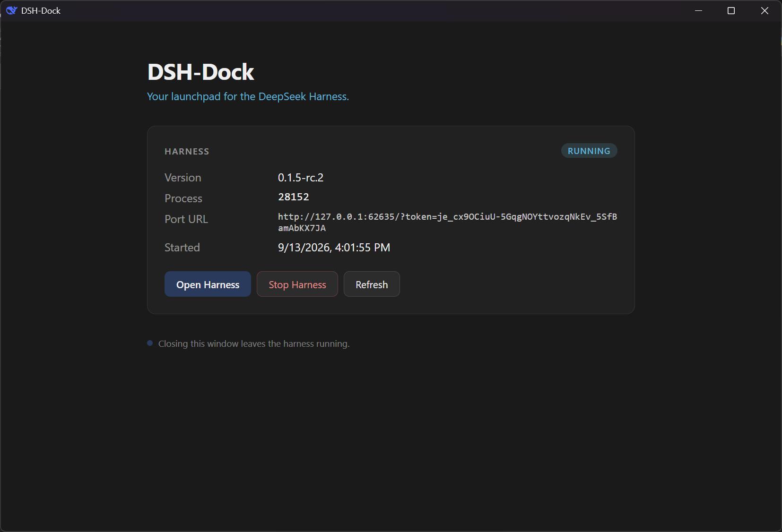The image size is (782, 532).
Task: Close the DSH-Dock window
Action: [765, 10]
